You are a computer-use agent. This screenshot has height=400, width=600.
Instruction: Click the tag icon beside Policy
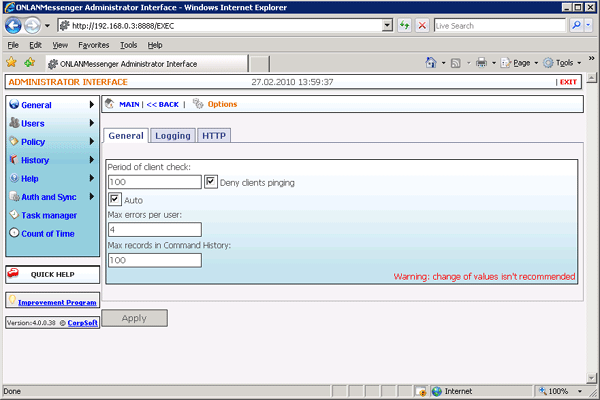tap(14, 141)
